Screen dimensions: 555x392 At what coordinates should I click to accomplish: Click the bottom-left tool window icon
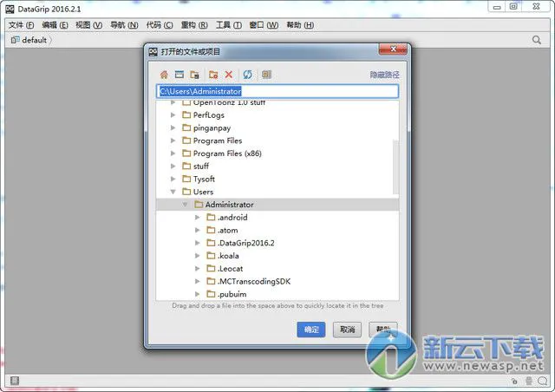click(15, 381)
